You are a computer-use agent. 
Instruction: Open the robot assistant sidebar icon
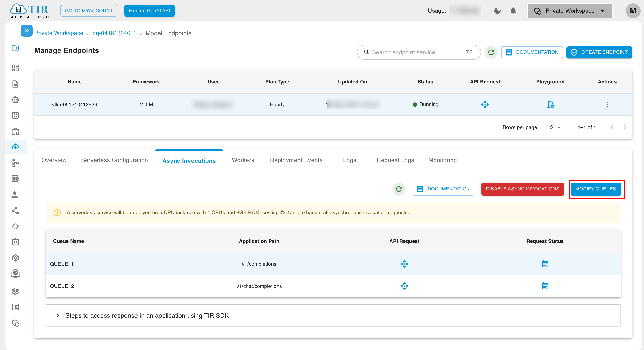point(16,100)
